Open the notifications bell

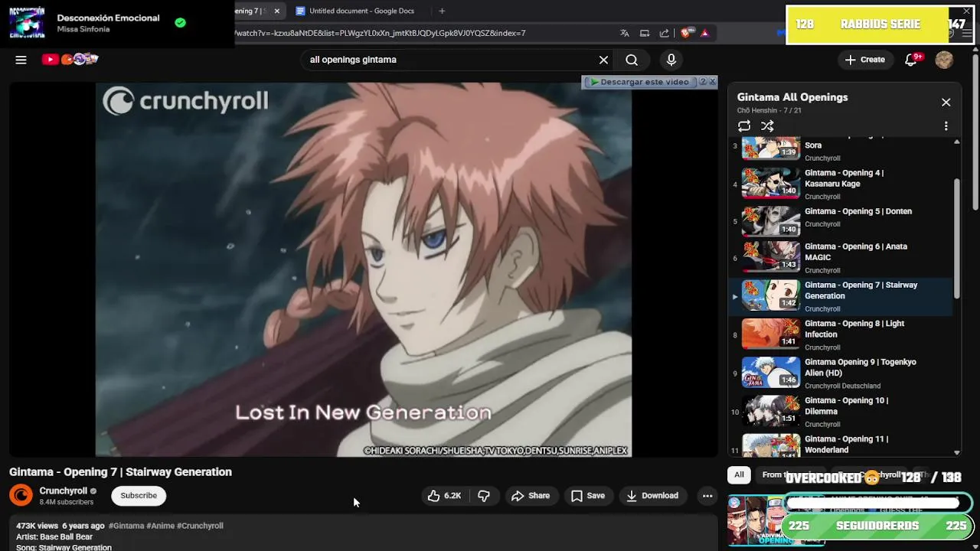911,60
